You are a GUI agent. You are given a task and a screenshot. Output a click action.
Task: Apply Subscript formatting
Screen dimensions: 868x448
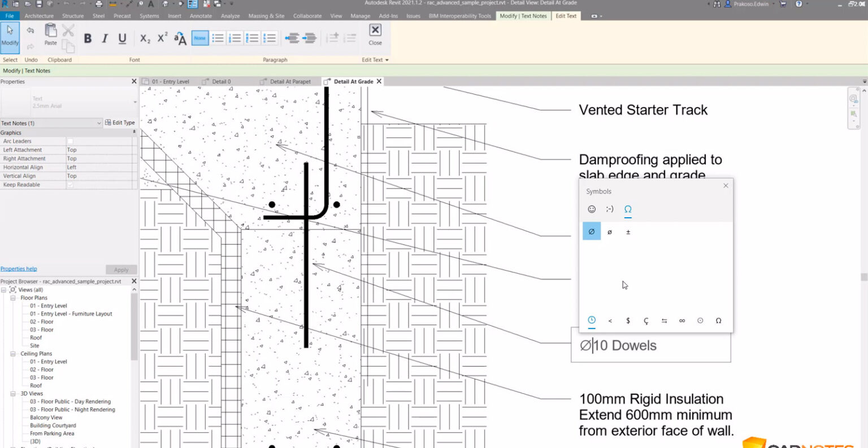tap(145, 38)
